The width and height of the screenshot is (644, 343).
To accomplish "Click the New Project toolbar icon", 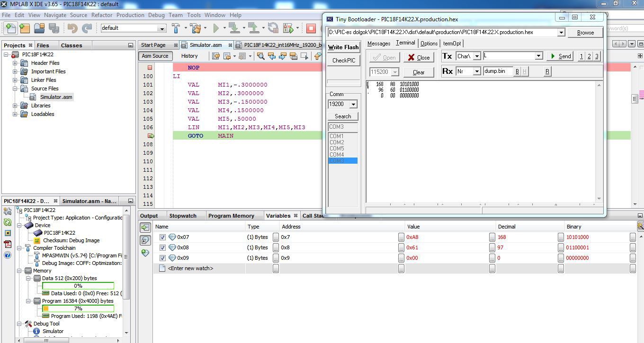I will pyautogui.click(x=25, y=28).
